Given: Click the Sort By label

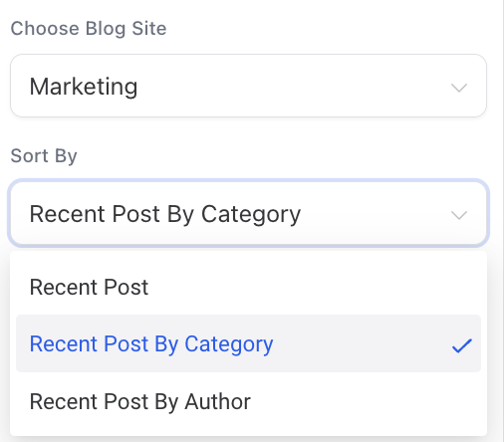Looking at the screenshot, I should (44, 156).
